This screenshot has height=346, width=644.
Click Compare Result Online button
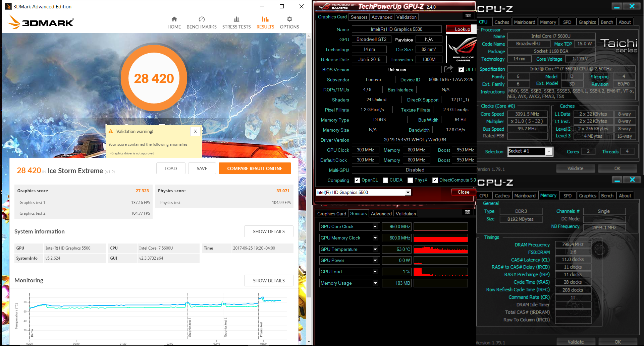coord(255,168)
